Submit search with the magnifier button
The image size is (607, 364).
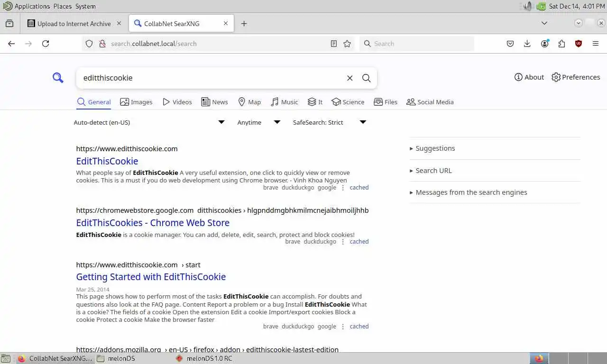tap(367, 78)
